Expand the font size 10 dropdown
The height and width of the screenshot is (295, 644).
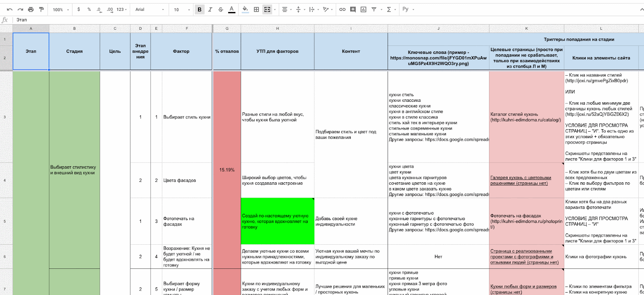182,9
